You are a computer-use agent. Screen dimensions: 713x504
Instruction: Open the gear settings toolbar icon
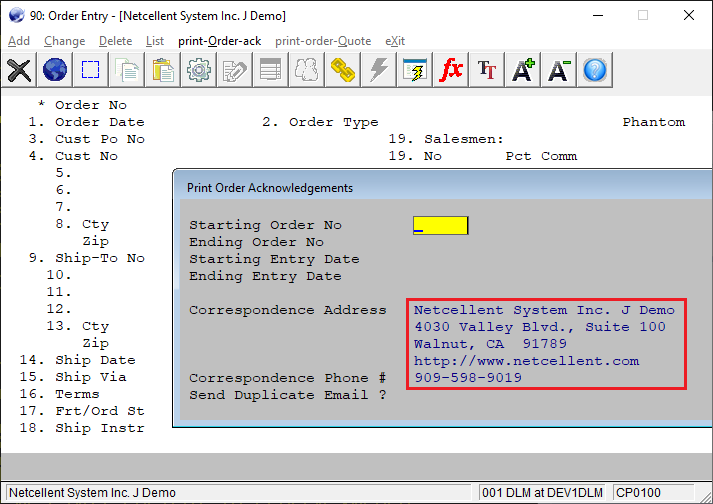point(199,70)
